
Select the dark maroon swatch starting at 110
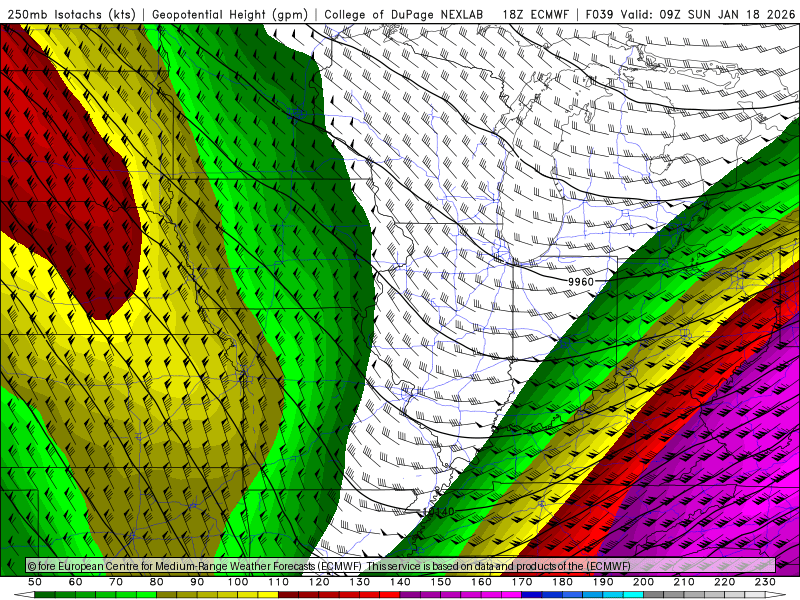(x=289, y=595)
